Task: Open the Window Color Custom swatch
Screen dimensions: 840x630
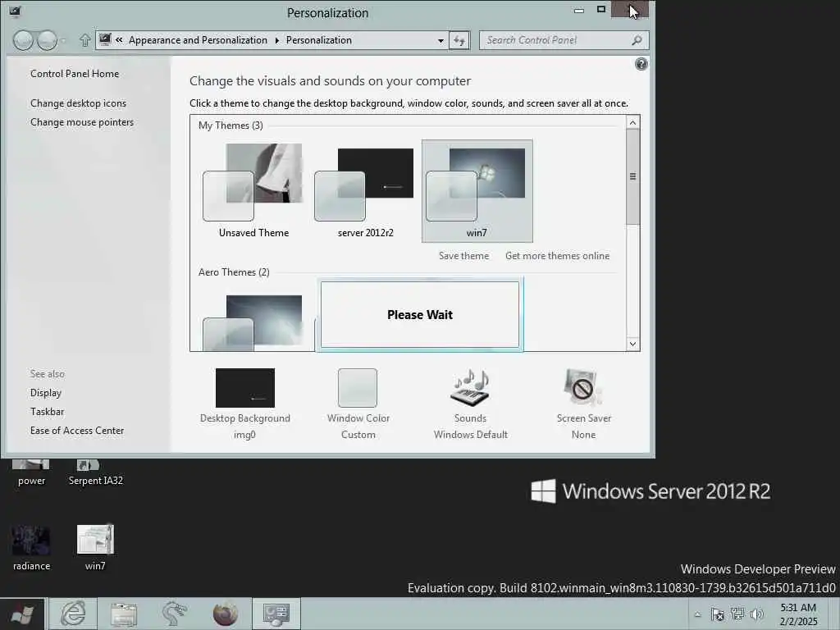Action: pyautogui.click(x=358, y=404)
